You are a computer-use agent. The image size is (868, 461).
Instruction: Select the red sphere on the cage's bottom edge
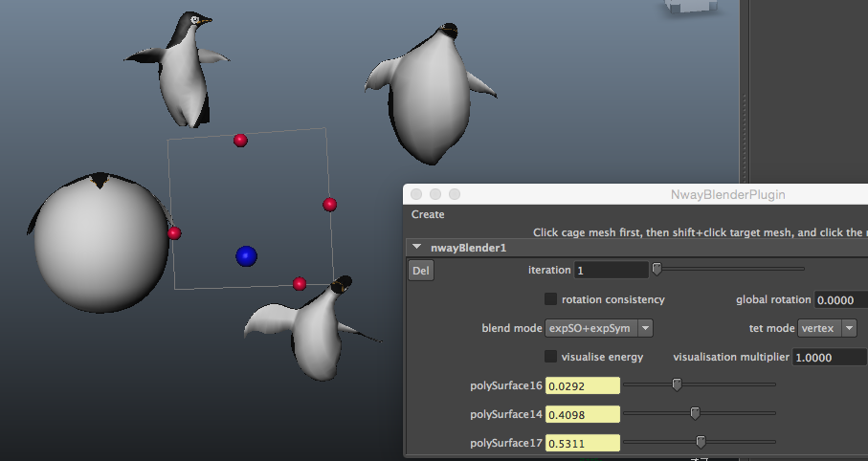click(299, 284)
